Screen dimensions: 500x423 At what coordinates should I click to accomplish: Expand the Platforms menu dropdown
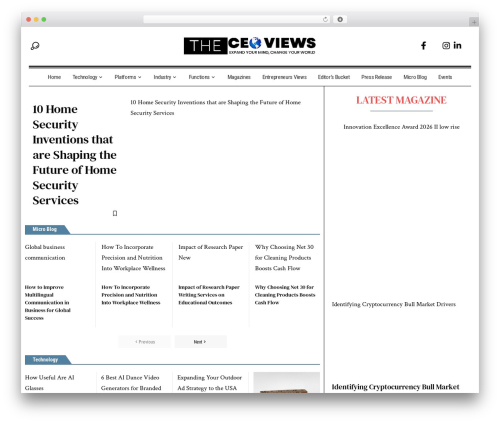tap(128, 77)
